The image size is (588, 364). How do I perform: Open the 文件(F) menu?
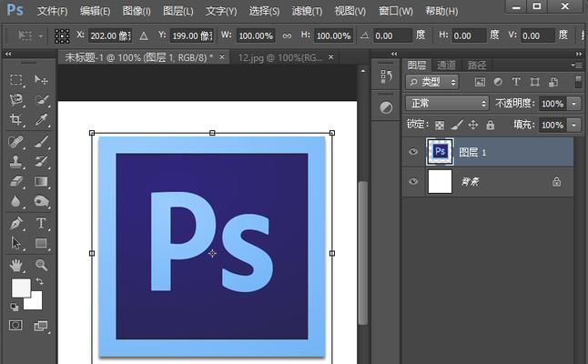(x=52, y=11)
